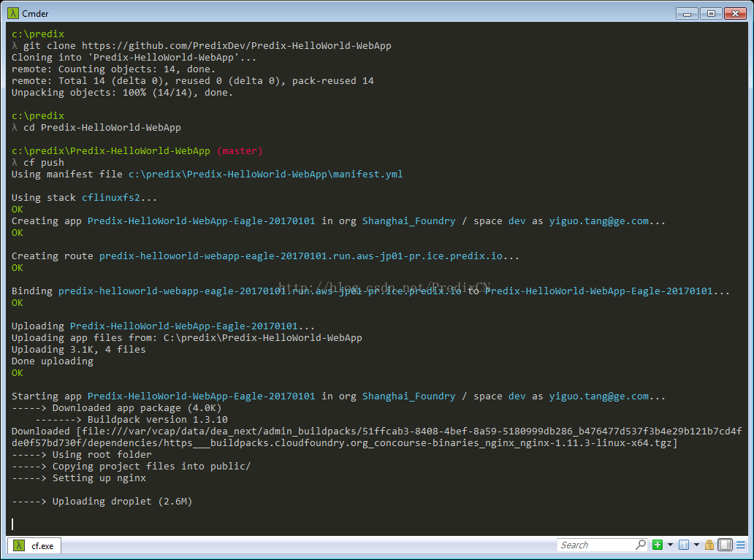Click the cflinuxfs2 stack name

point(110,198)
